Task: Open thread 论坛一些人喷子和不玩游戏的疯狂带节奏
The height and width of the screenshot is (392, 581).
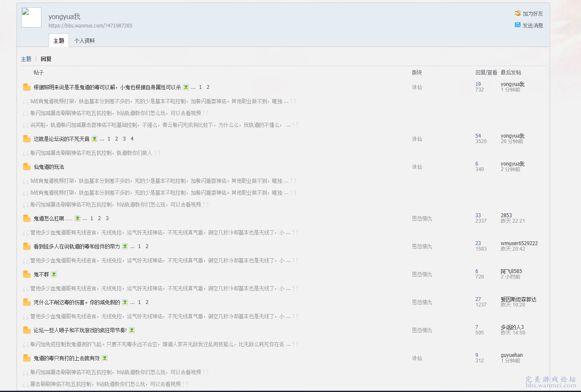Action: coord(80,330)
